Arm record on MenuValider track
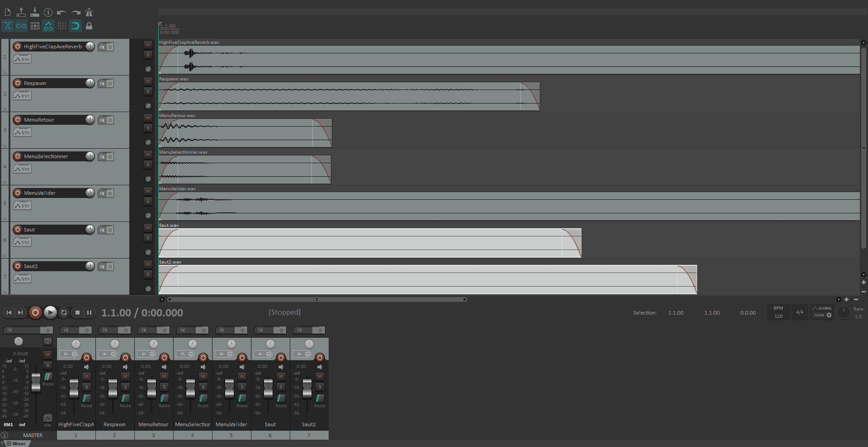The image size is (868, 447). click(x=18, y=193)
